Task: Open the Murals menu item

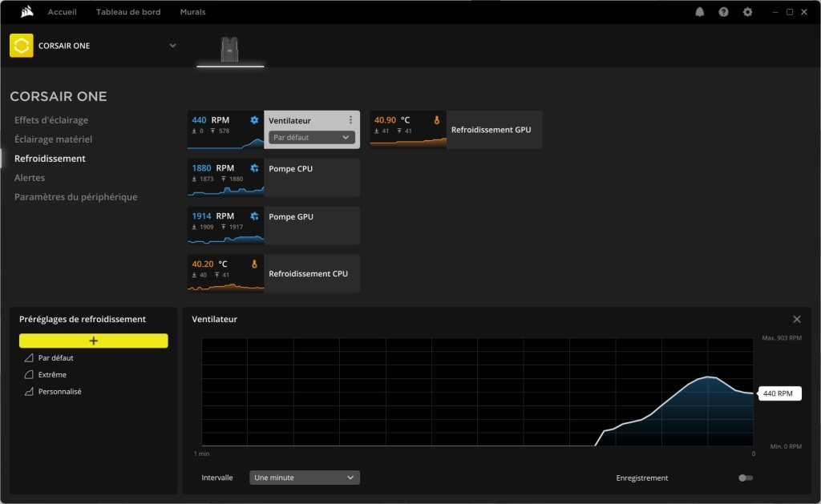Action: point(192,11)
